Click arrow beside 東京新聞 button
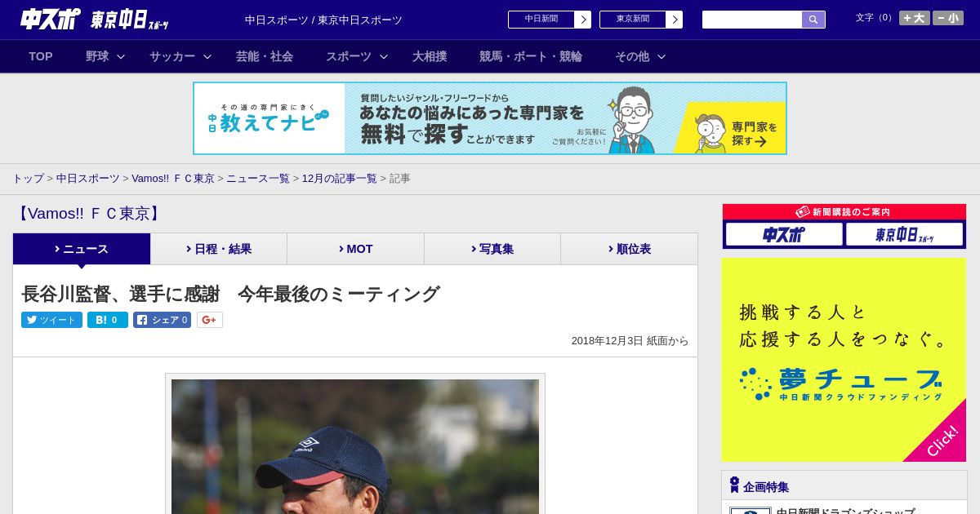This screenshot has width=980, height=514. 675,20
